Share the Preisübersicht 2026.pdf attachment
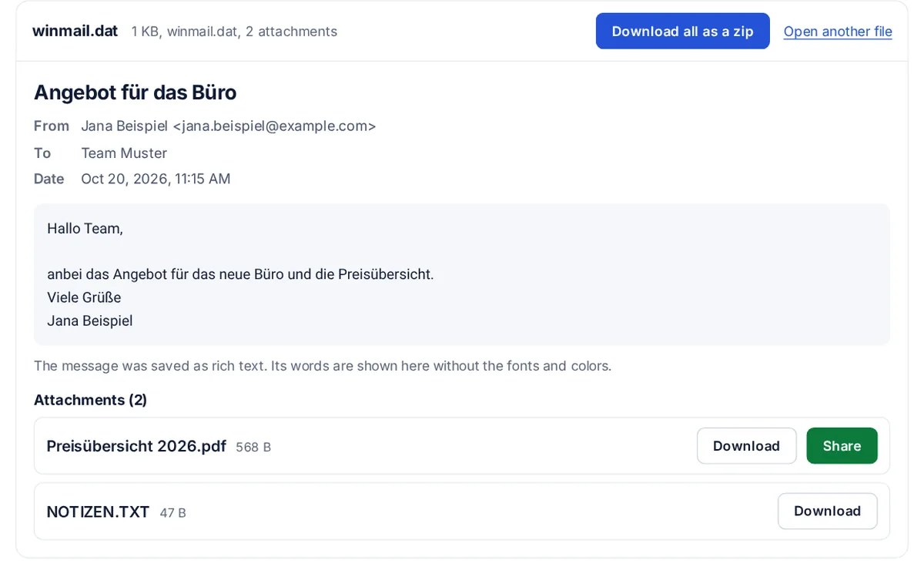The height and width of the screenshot is (567, 924). tap(842, 446)
